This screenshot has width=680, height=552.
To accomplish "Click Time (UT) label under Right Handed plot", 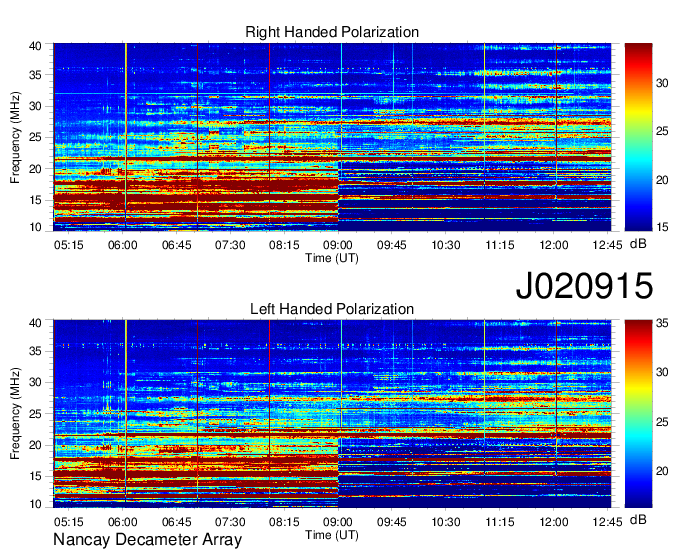I will click(332, 258).
